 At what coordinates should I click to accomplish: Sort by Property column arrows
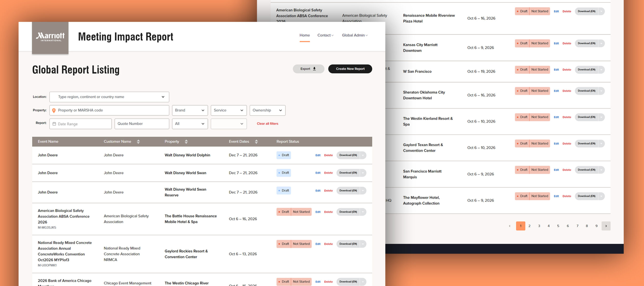(x=186, y=142)
